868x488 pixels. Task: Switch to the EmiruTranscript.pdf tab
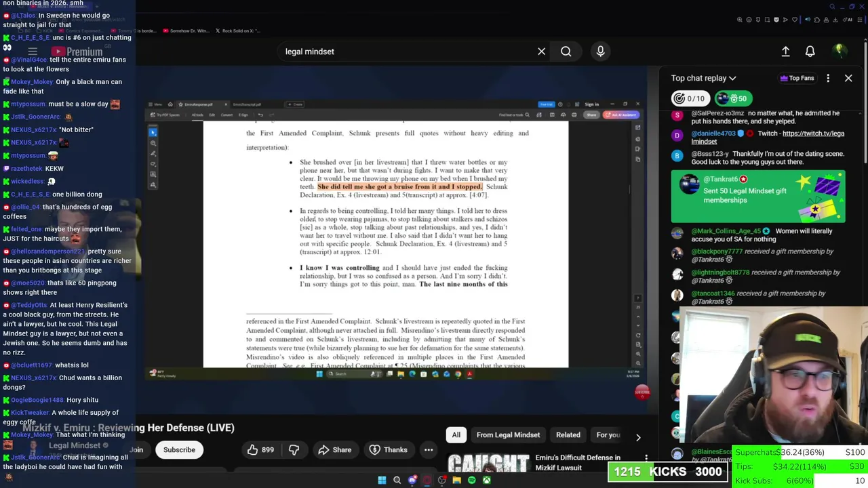(x=247, y=104)
